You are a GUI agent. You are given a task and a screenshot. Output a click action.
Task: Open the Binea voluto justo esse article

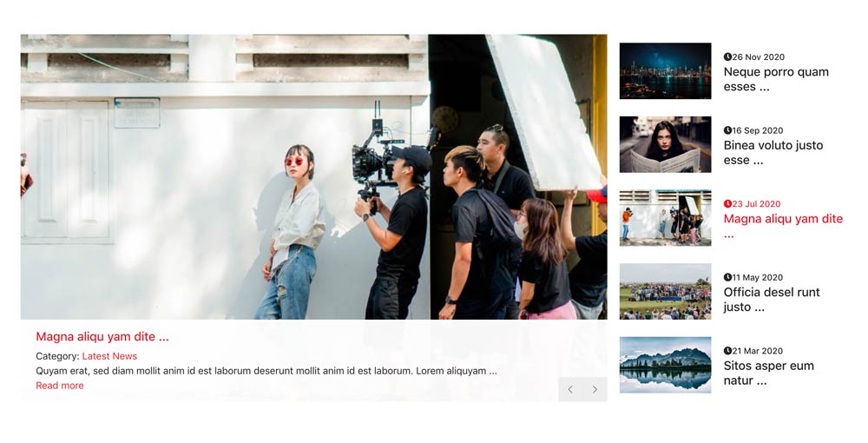[773, 153]
